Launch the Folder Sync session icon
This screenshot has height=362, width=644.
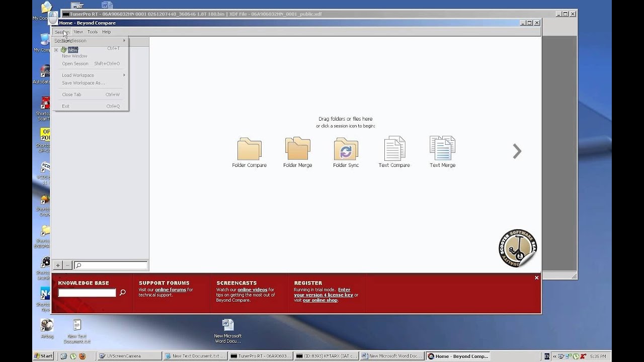click(x=346, y=152)
